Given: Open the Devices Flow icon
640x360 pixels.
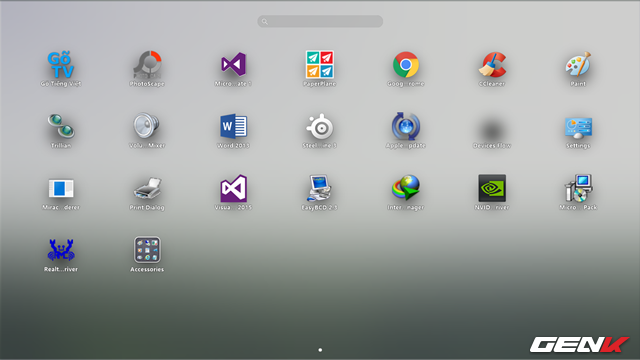Looking at the screenshot, I should (x=492, y=131).
